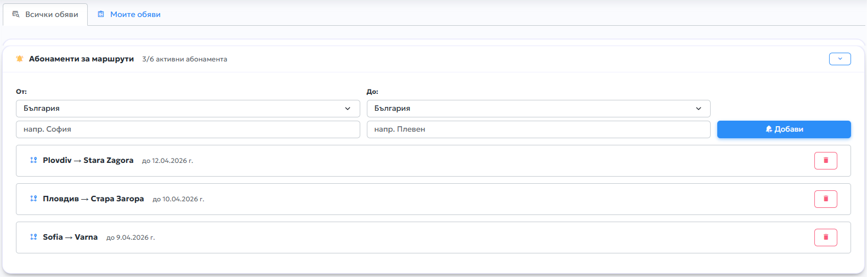Click the expiry date 'до 12.04.2026 г.'

[x=168, y=161]
